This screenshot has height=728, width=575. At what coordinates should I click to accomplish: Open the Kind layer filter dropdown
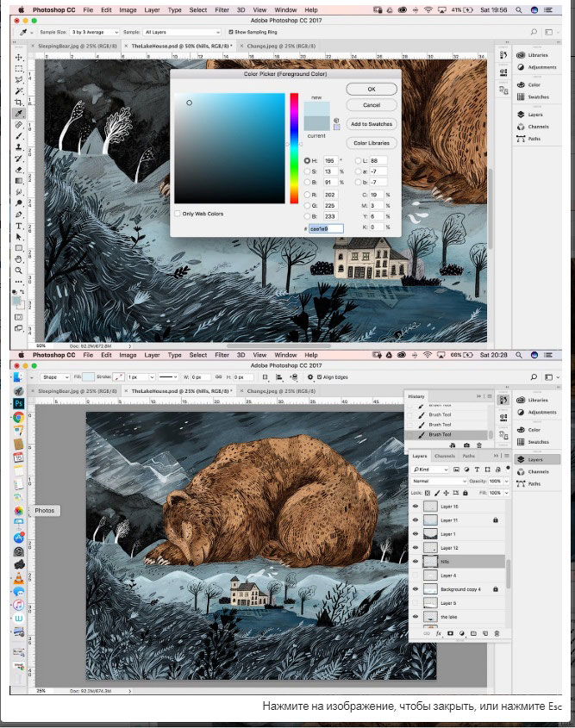[430, 470]
